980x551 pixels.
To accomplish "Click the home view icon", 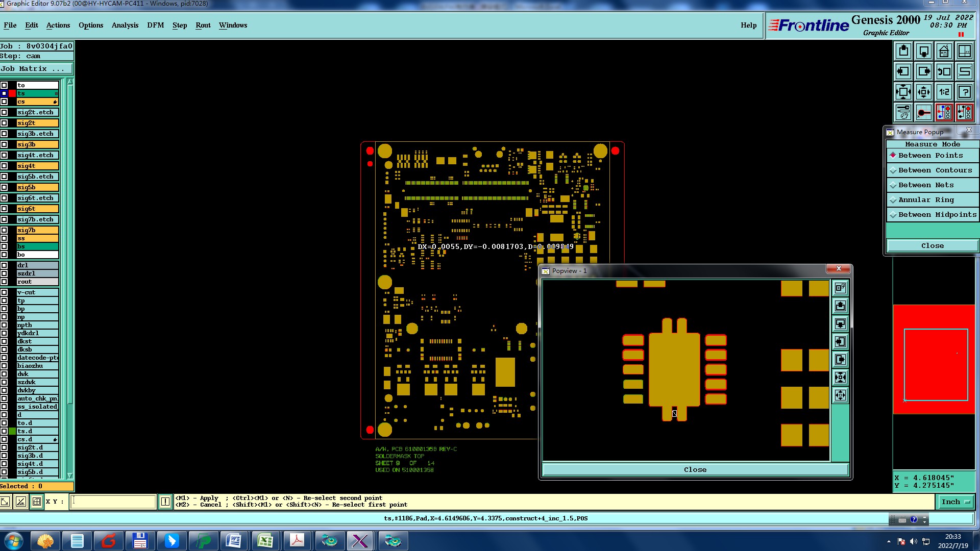I will click(944, 51).
